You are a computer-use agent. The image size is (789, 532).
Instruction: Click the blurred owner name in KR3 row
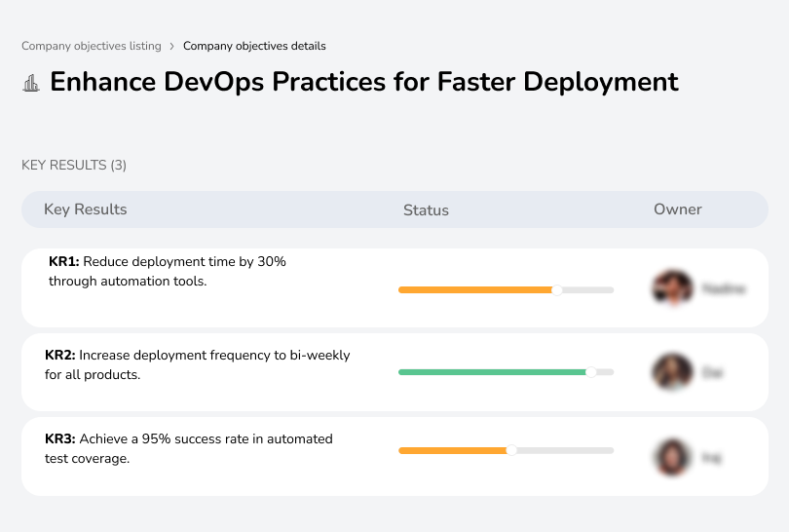[x=711, y=458]
